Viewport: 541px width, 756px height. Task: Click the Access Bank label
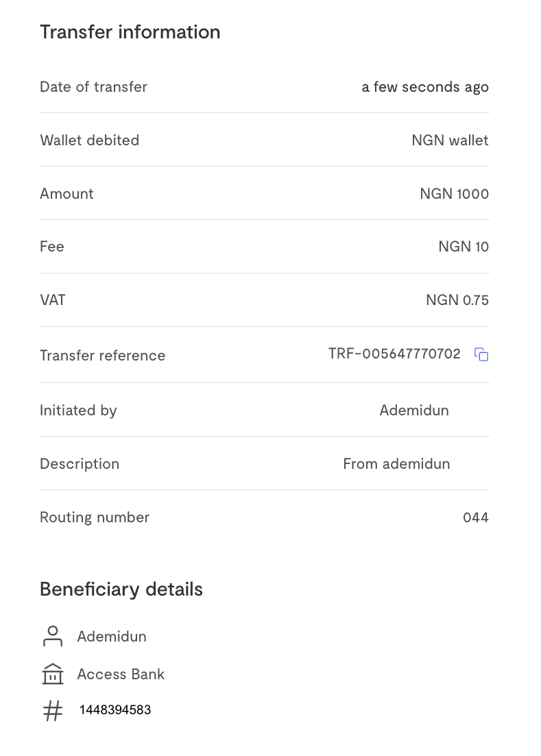coord(121,674)
